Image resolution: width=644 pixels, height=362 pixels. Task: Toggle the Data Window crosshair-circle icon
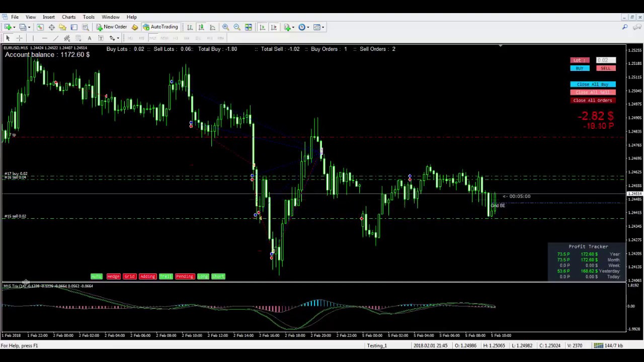pos(51,27)
